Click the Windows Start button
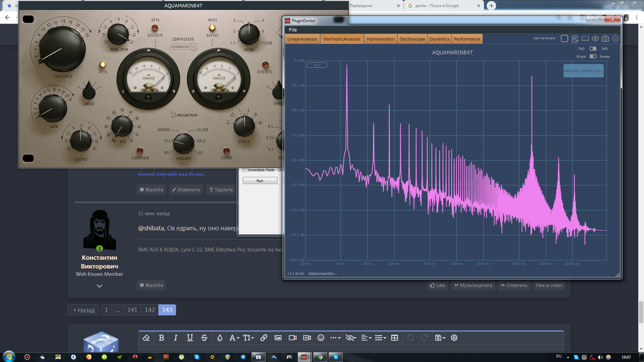 coord(9,357)
